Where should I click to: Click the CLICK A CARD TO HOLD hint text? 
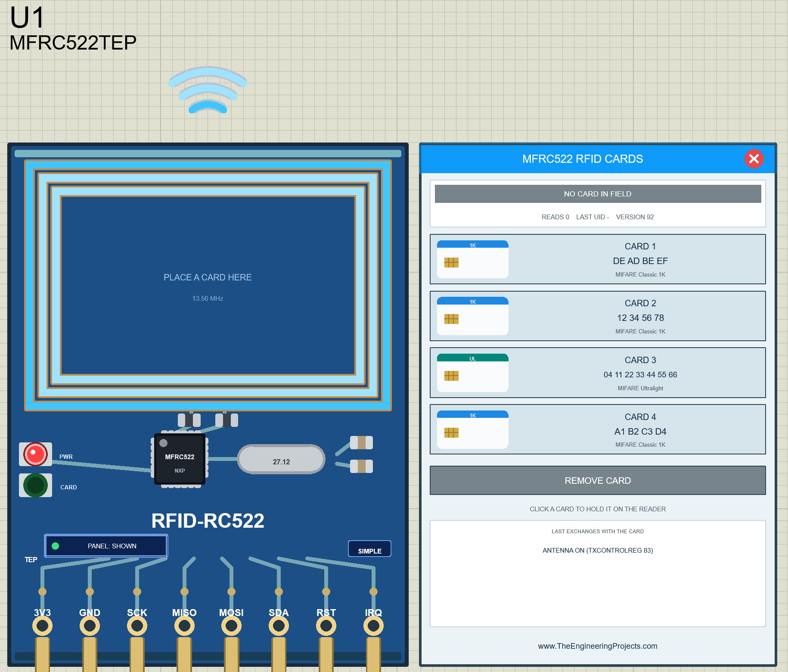(598, 509)
